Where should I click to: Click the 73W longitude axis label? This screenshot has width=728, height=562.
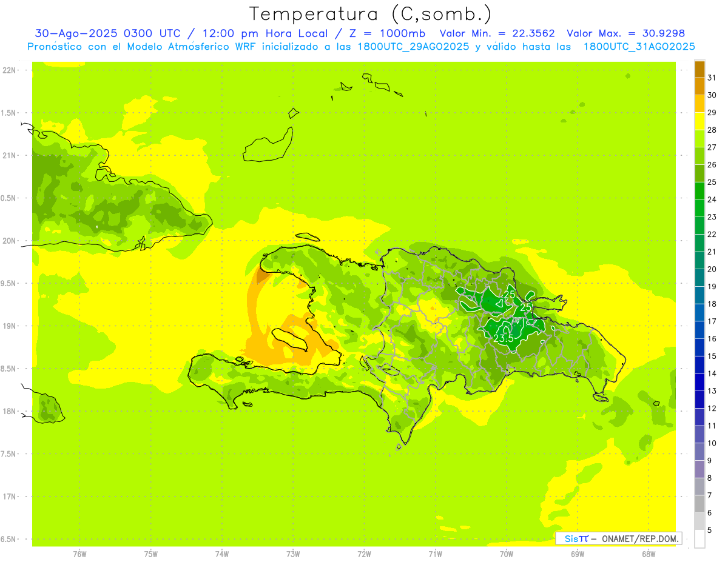coord(293,554)
